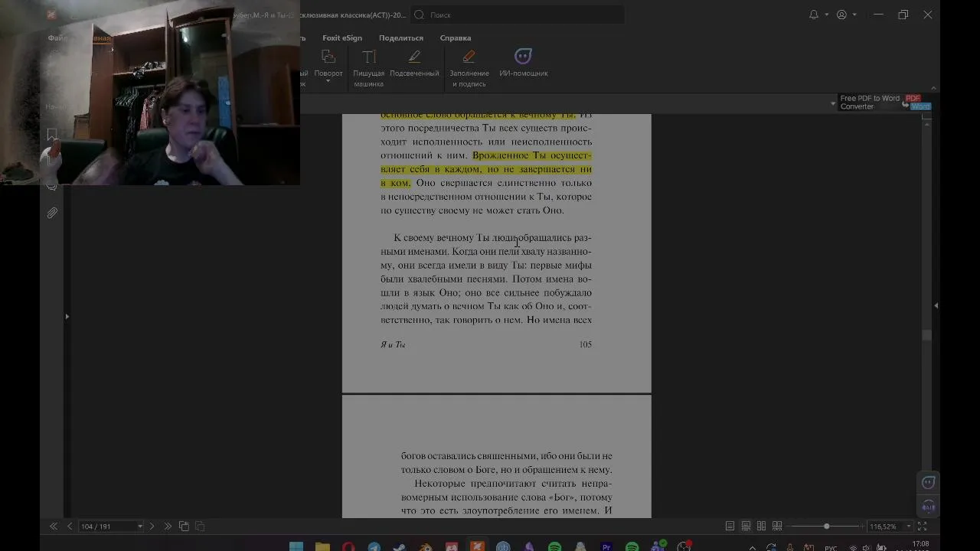Click the Поиск search field
This screenshot has width=980, height=551.
(x=518, y=15)
